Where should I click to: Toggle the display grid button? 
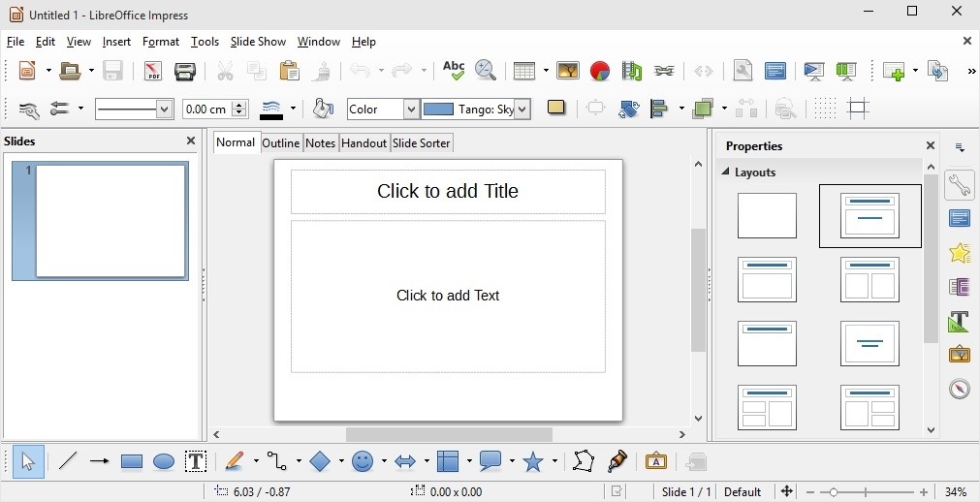click(x=825, y=109)
